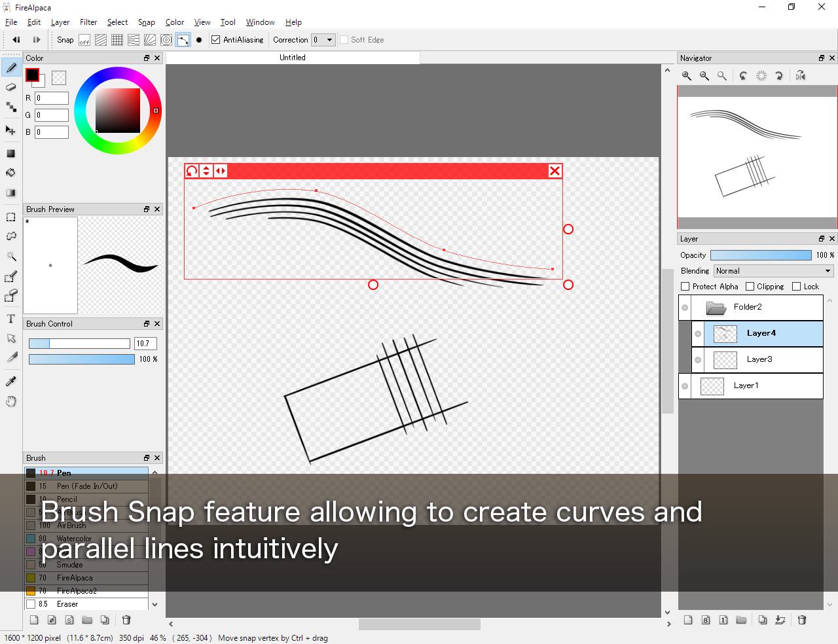Image resolution: width=838 pixels, height=644 pixels.
Task: Click zoom in icon in Navigator
Action: (x=687, y=76)
